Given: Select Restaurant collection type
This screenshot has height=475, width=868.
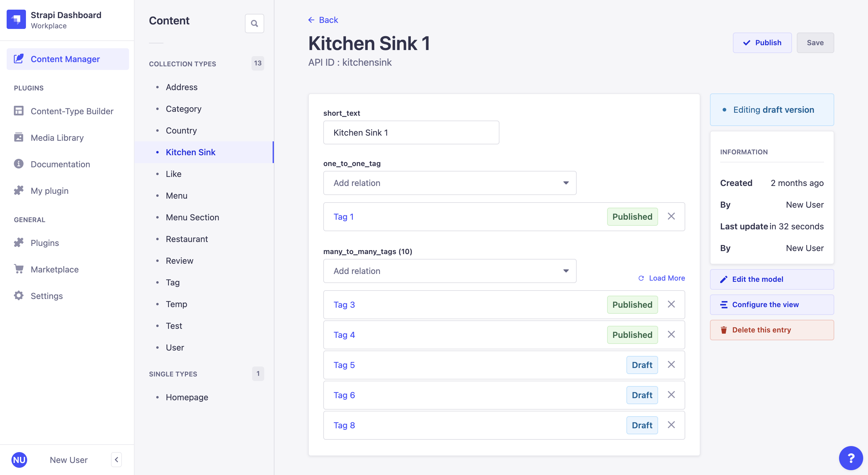Looking at the screenshot, I should click(187, 239).
